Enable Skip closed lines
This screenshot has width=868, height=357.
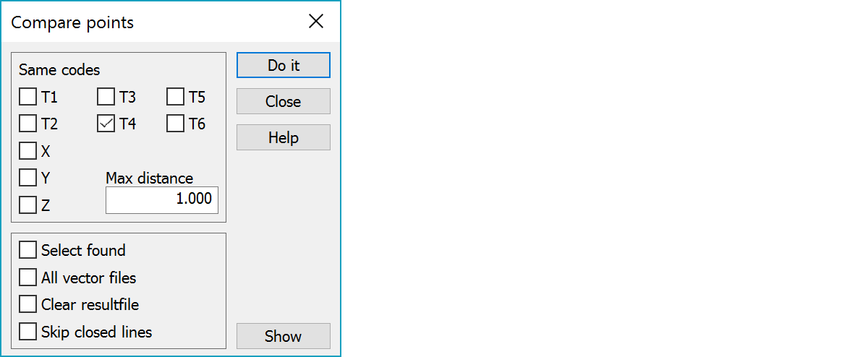point(28,332)
